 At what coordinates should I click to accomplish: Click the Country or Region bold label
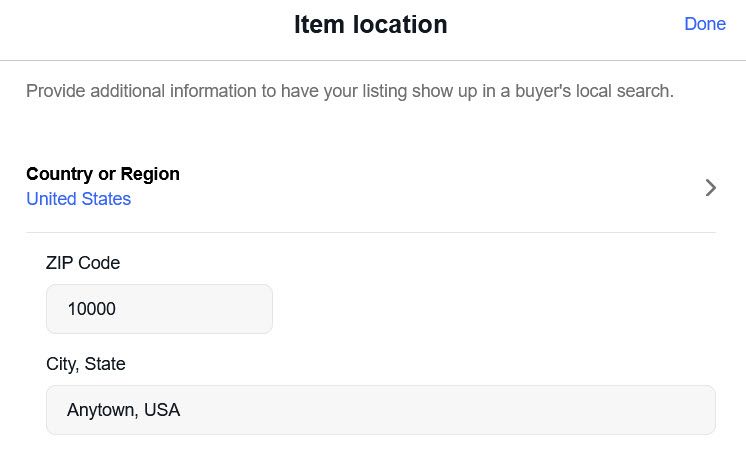click(103, 174)
